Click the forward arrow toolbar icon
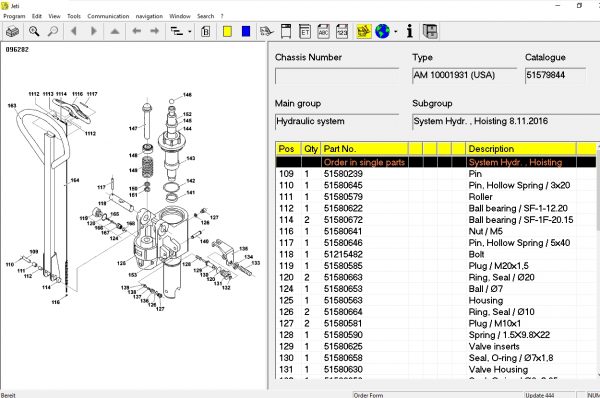The image size is (600, 398). pos(155,31)
